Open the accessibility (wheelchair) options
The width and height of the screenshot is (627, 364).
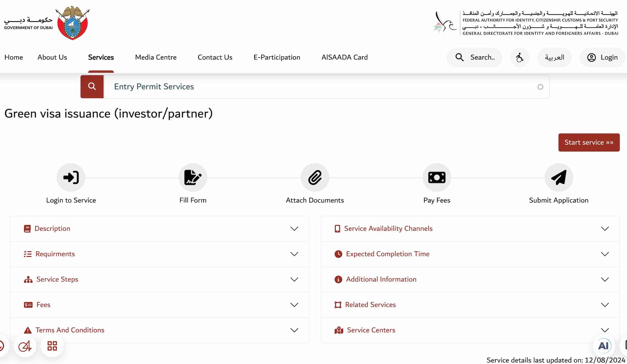tap(519, 57)
